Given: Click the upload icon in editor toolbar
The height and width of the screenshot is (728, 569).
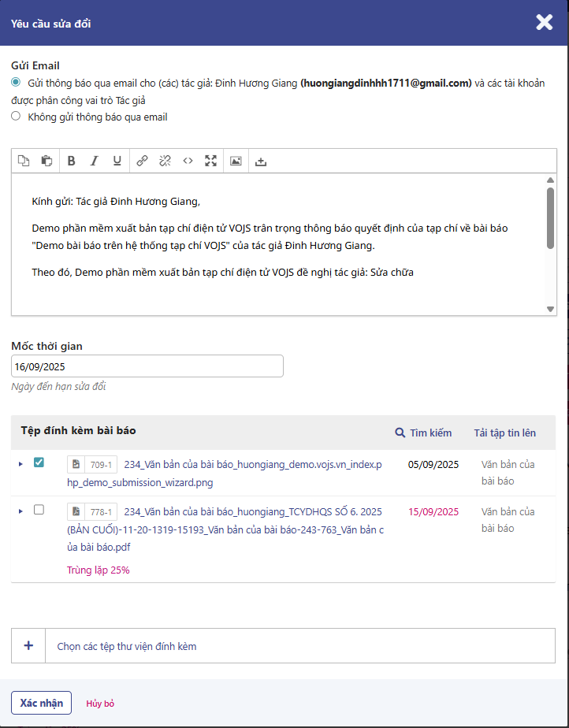Looking at the screenshot, I should coord(261,161).
